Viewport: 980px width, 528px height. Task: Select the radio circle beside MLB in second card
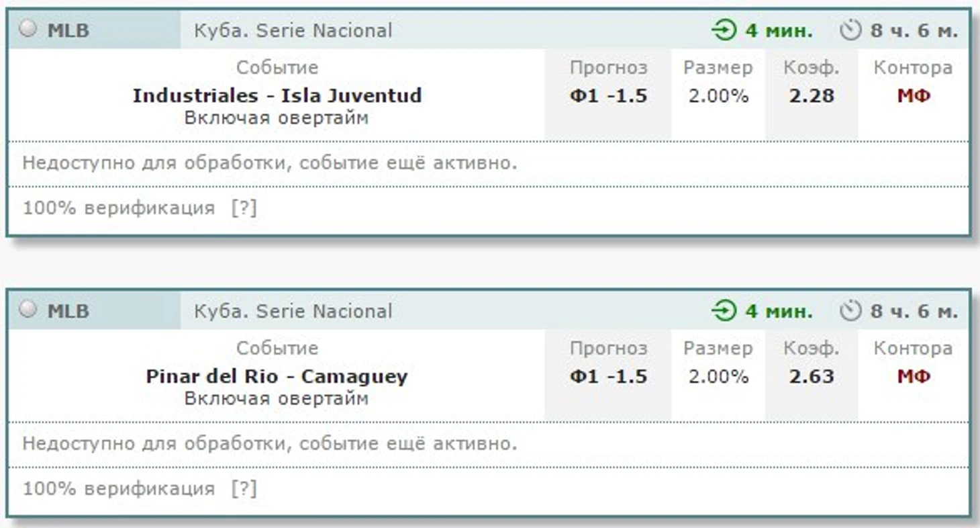pyautogui.click(x=28, y=310)
